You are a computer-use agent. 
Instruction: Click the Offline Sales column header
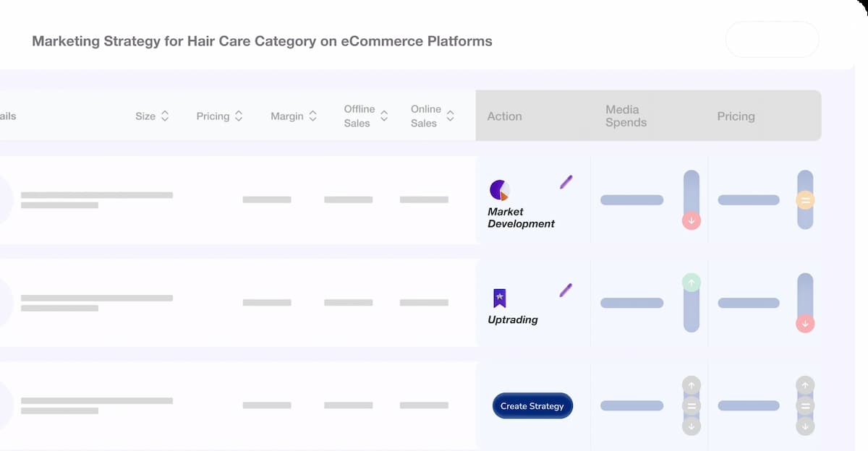pos(359,116)
